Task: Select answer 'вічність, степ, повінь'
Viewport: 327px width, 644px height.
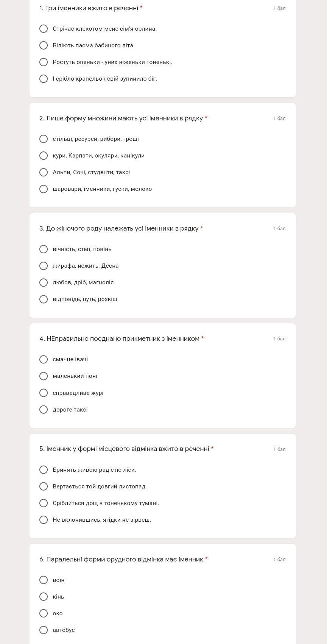Action: point(44,249)
